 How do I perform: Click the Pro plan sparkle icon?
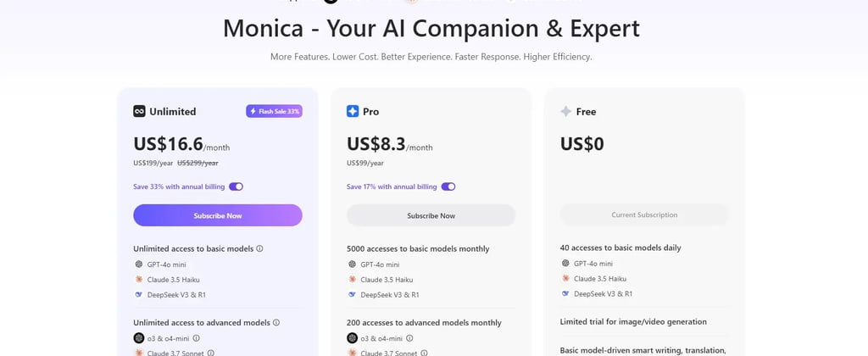[x=353, y=111]
